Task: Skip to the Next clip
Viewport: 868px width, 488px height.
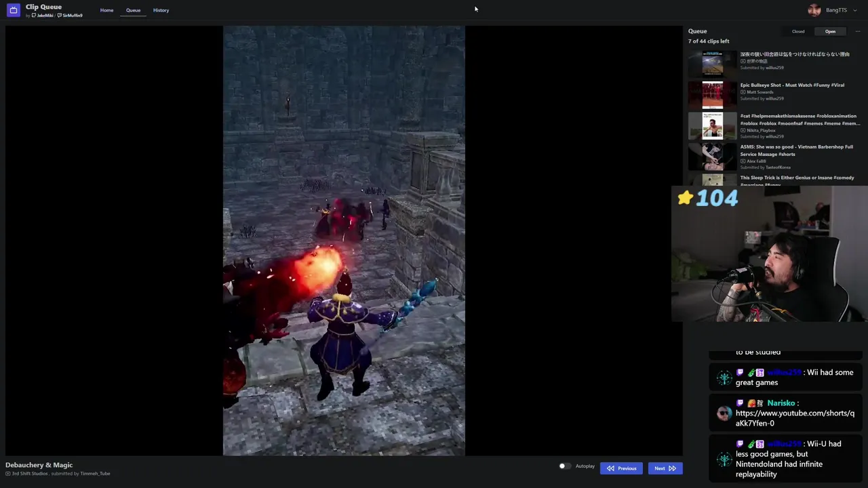Action: pyautogui.click(x=665, y=468)
